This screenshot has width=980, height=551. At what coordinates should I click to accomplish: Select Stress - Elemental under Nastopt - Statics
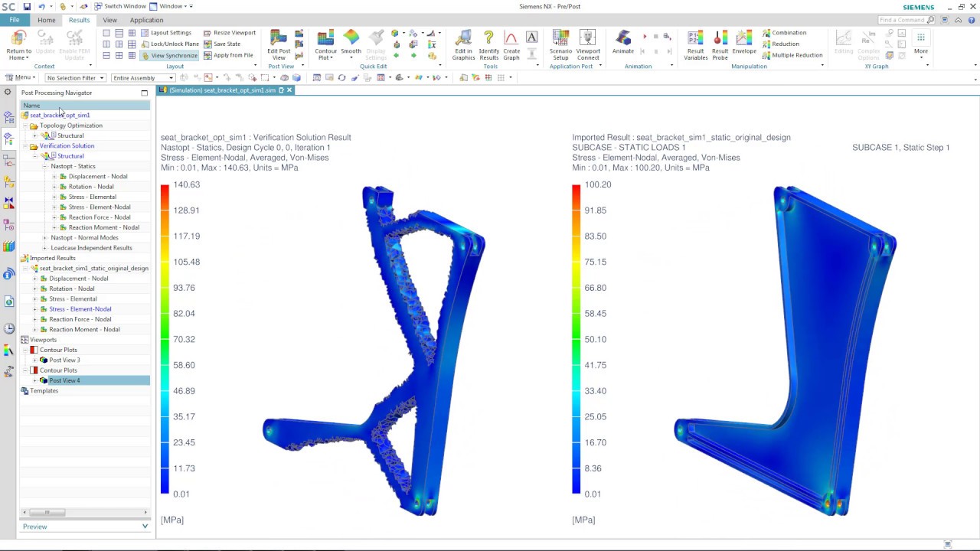(92, 197)
